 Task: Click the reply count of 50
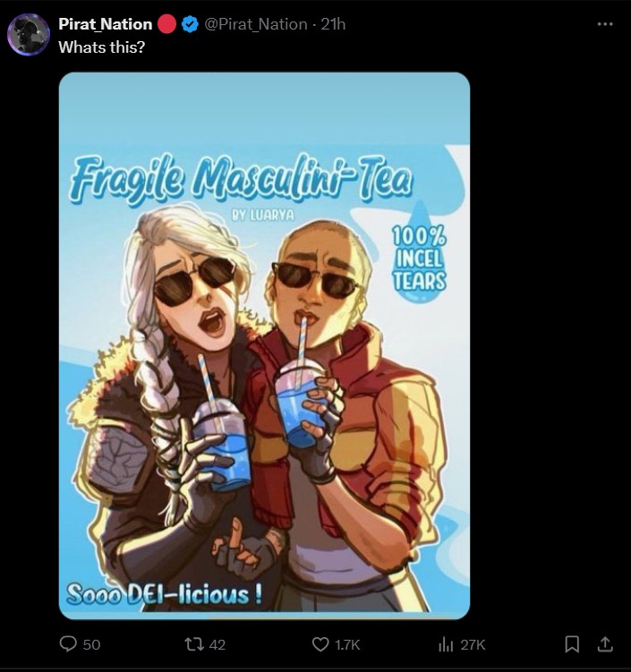pos(91,644)
